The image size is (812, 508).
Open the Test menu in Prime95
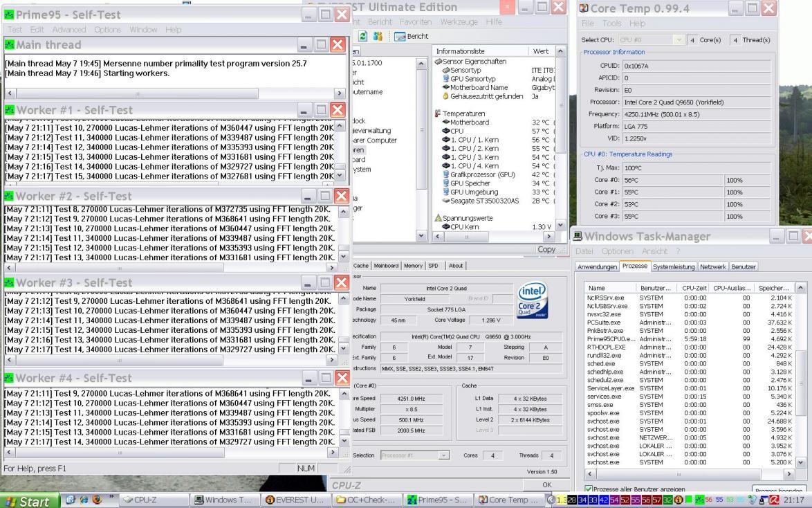pos(15,30)
